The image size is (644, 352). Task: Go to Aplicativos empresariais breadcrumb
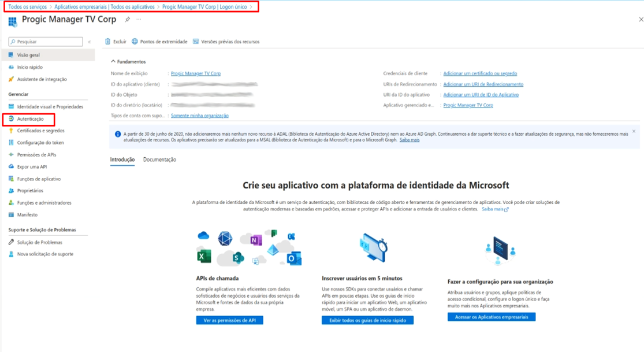(x=105, y=7)
